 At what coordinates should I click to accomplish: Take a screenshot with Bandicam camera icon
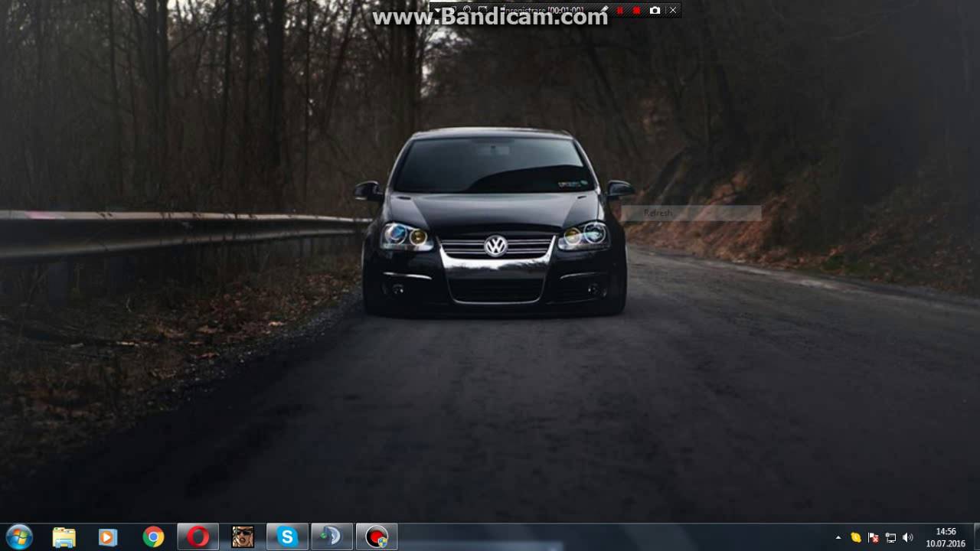pos(655,11)
